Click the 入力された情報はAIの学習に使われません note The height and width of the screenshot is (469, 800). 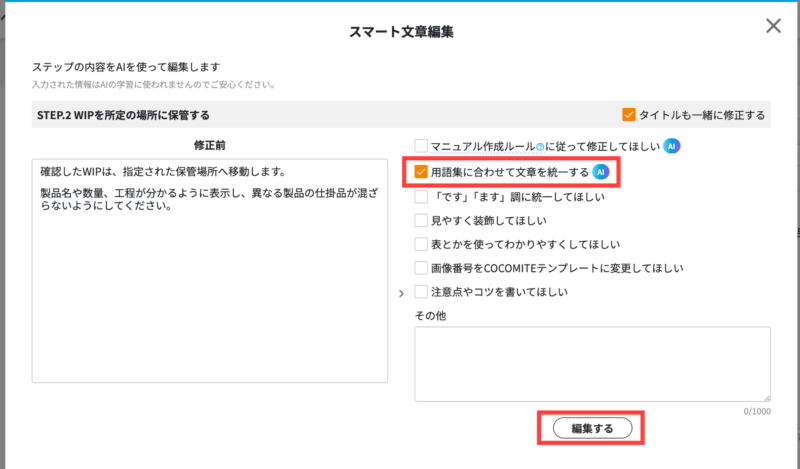click(x=154, y=85)
